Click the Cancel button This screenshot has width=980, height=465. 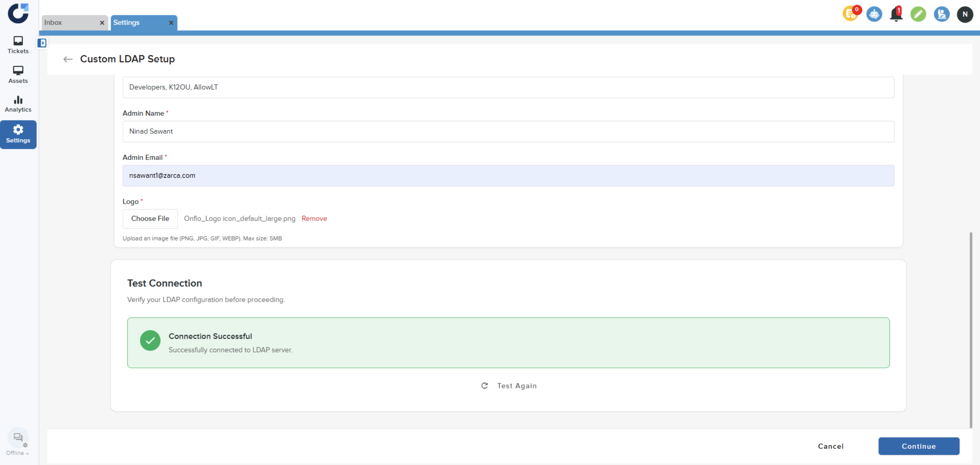pyautogui.click(x=830, y=446)
